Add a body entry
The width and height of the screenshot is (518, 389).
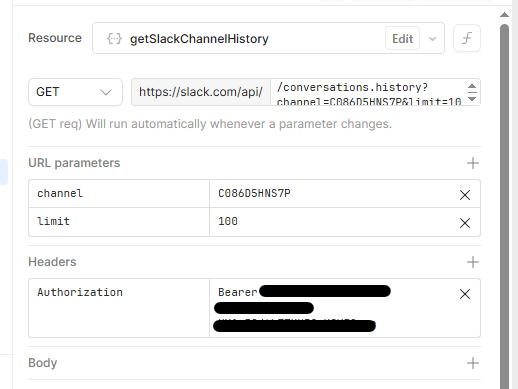(x=473, y=363)
